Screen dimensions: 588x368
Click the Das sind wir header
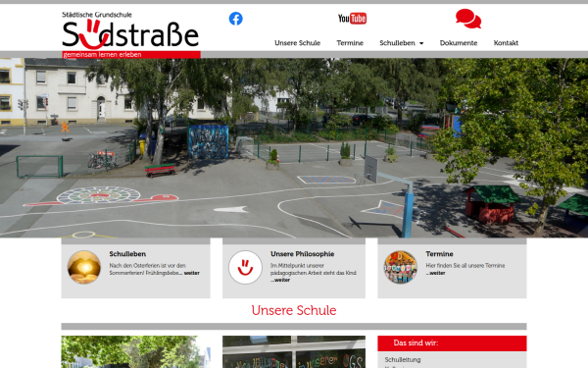tap(452, 342)
